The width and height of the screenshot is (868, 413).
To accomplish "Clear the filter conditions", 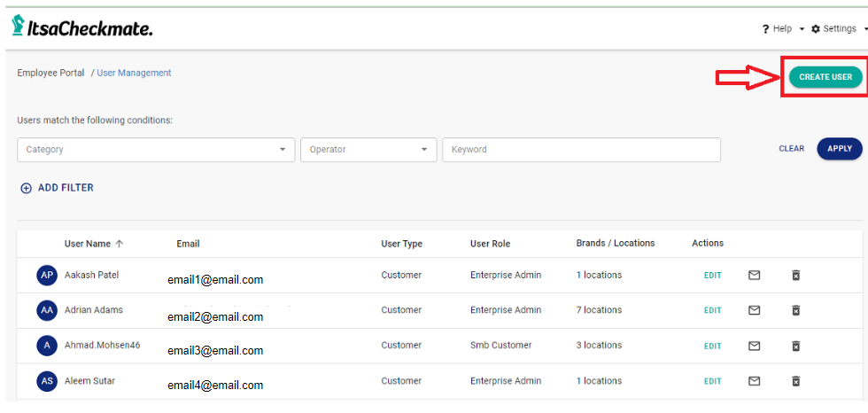I will 791,149.
